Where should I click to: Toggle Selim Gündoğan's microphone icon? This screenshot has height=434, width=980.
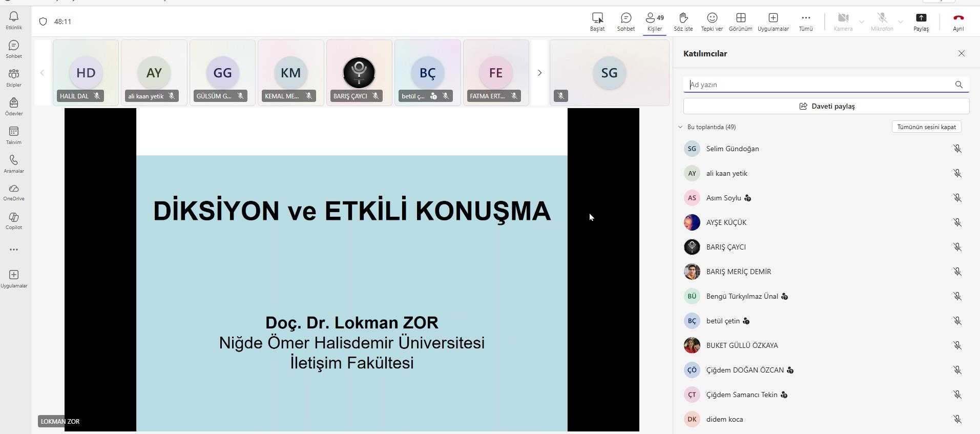coord(957,149)
